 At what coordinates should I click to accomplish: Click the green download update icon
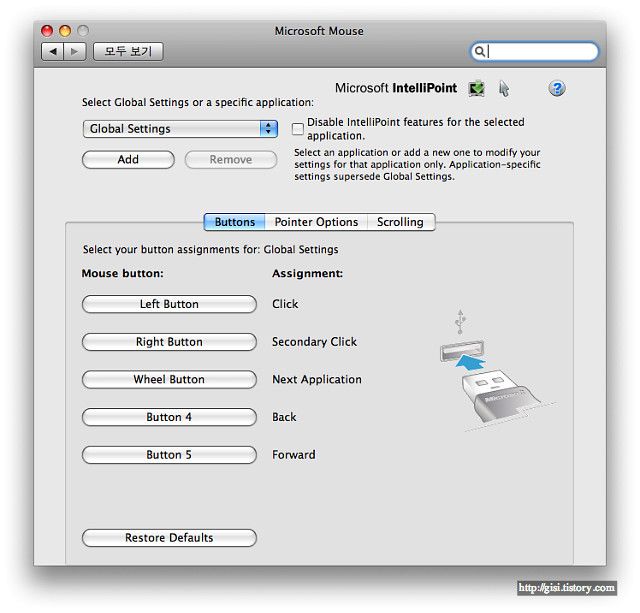click(476, 89)
